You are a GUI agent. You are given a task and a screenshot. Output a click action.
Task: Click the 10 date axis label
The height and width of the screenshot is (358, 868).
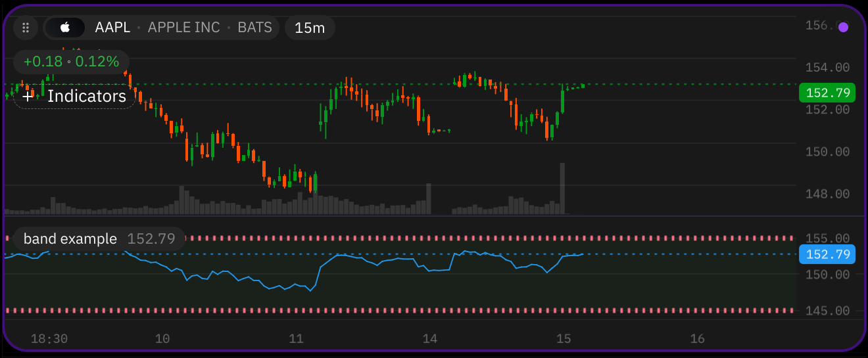click(x=162, y=339)
